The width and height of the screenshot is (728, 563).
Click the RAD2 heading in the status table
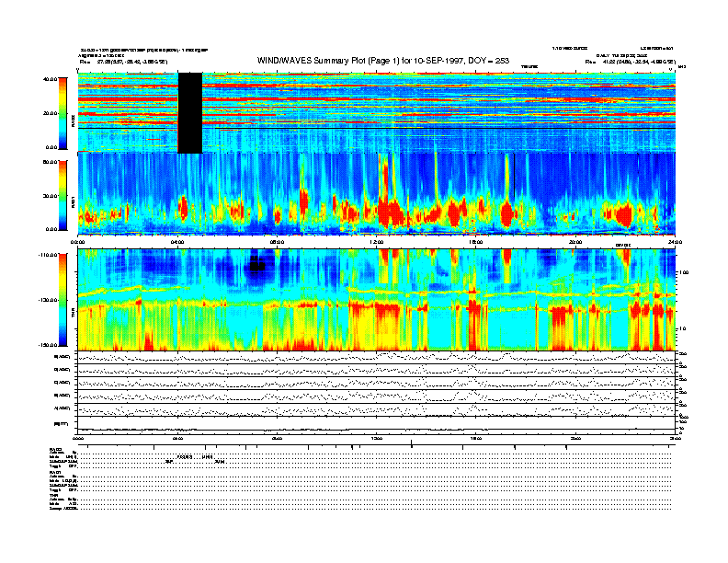pyautogui.click(x=56, y=449)
